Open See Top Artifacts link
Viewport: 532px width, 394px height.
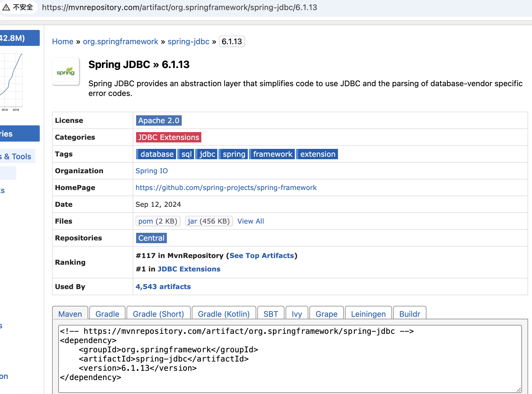(262, 256)
